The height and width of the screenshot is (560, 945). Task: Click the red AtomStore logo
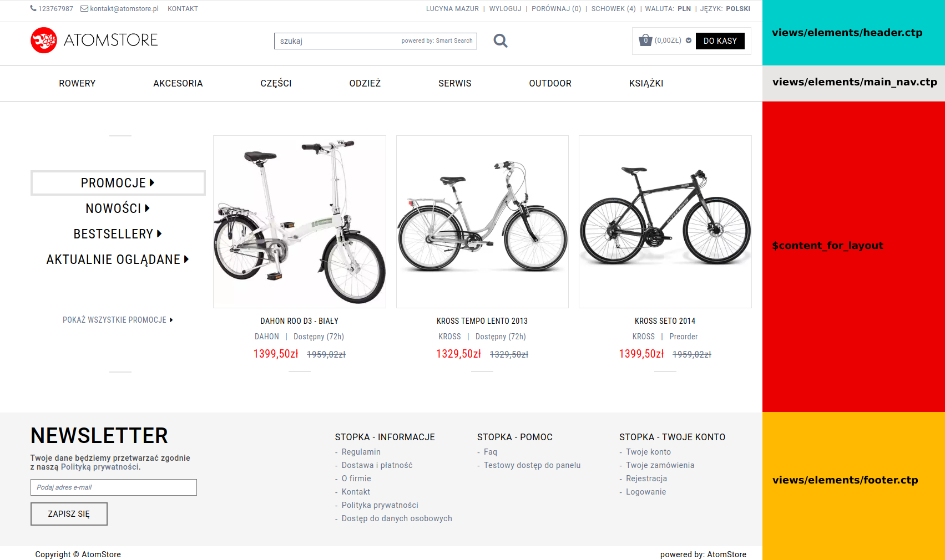point(44,40)
